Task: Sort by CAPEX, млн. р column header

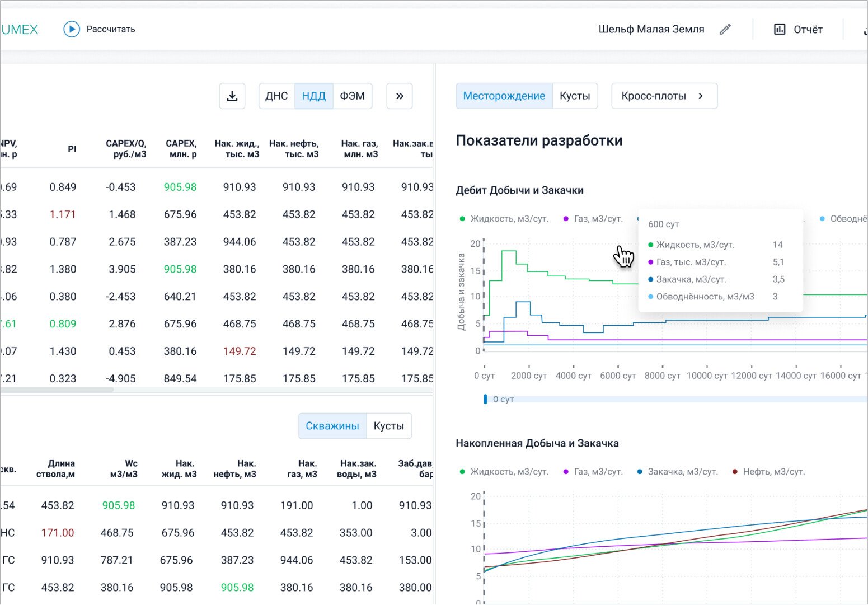Action: coord(181,148)
